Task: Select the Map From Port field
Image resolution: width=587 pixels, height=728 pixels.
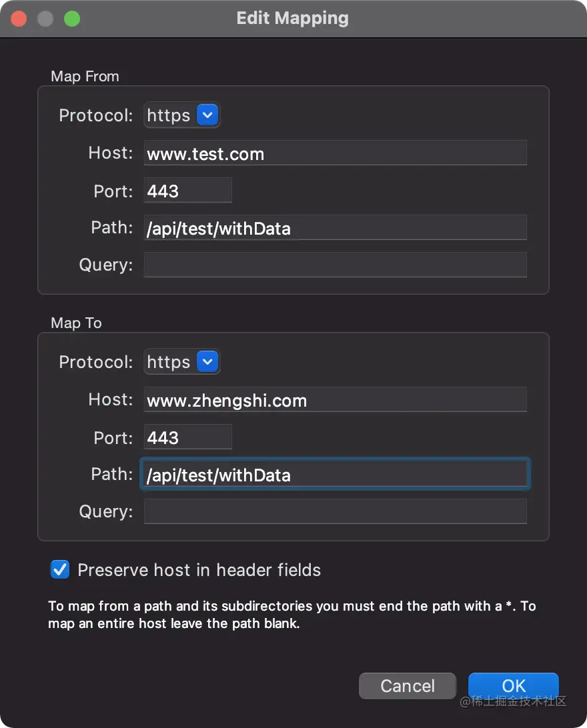Action: pyautogui.click(x=187, y=191)
